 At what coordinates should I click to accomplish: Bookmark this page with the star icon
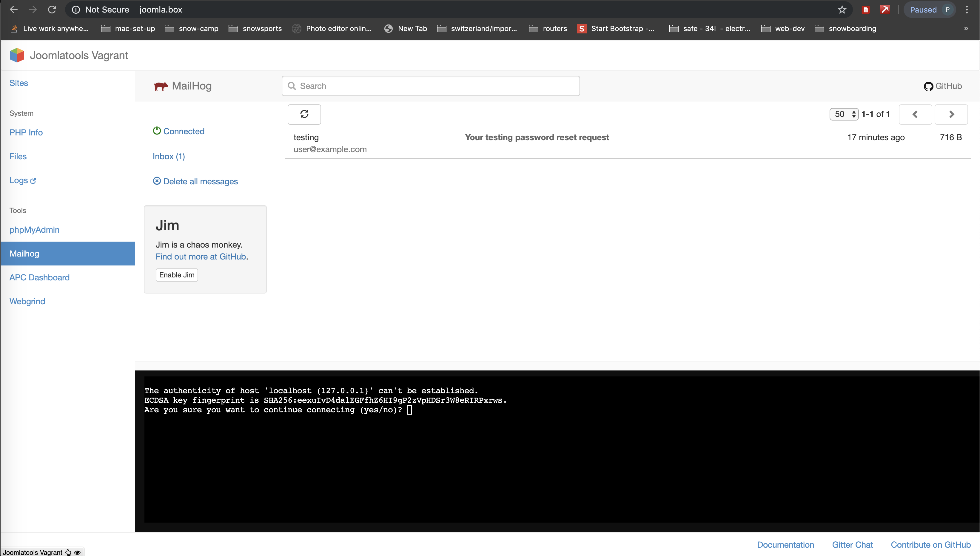click(x=842, y=10)
